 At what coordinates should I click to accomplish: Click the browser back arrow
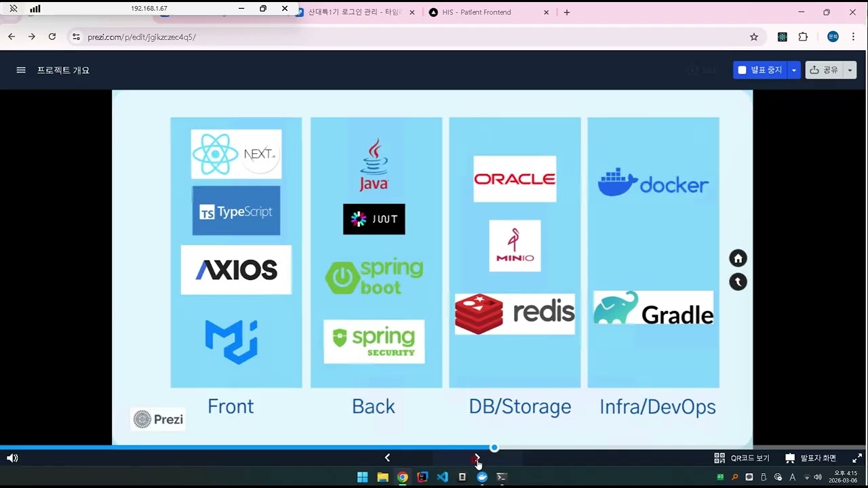12,37
